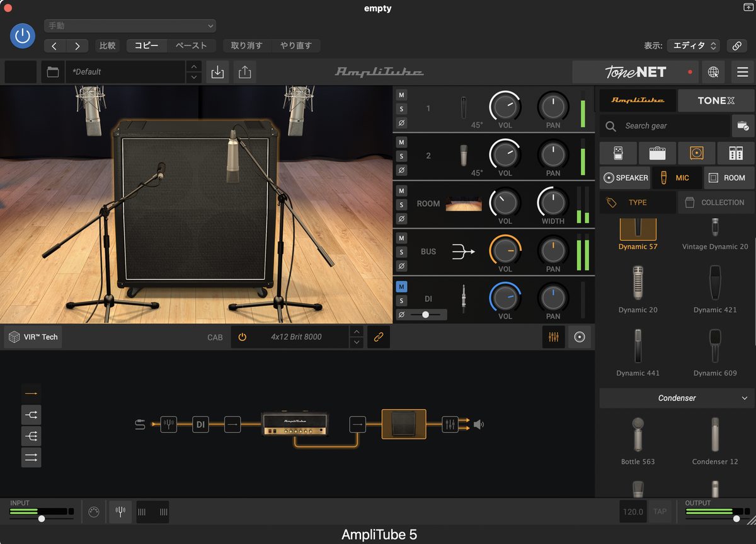Click the Search gear field
756x544 pixels.
coord(665,126)
